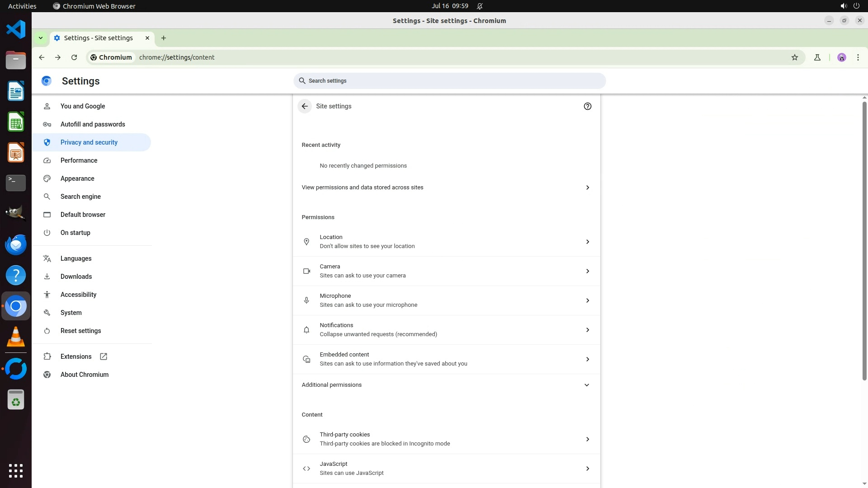Click the reload page icon
The image size is (868, 488).
(74, 57)
